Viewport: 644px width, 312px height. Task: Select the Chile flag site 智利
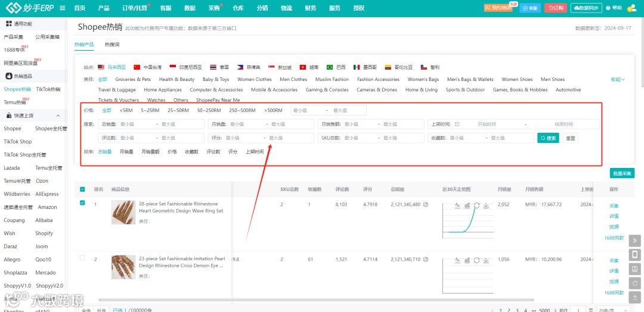[x=429, y=67]
